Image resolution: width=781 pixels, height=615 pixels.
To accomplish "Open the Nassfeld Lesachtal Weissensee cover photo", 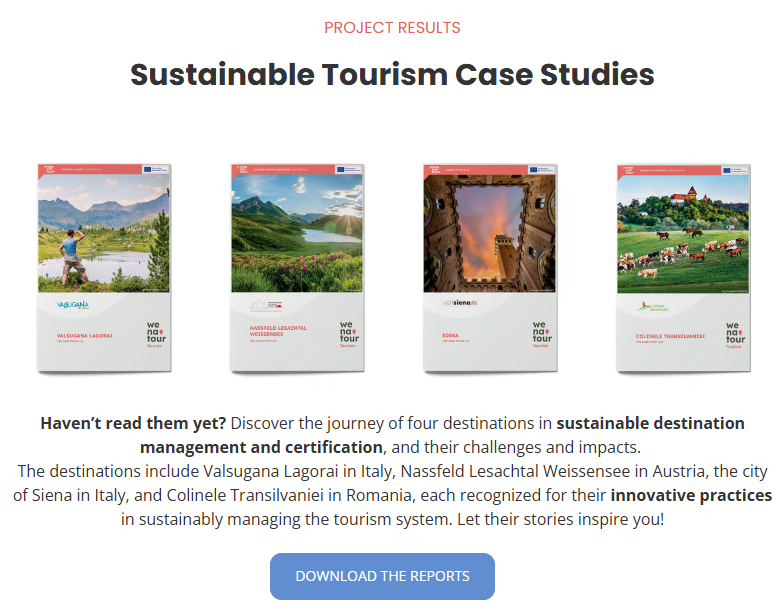I will (x=297, y=233).
